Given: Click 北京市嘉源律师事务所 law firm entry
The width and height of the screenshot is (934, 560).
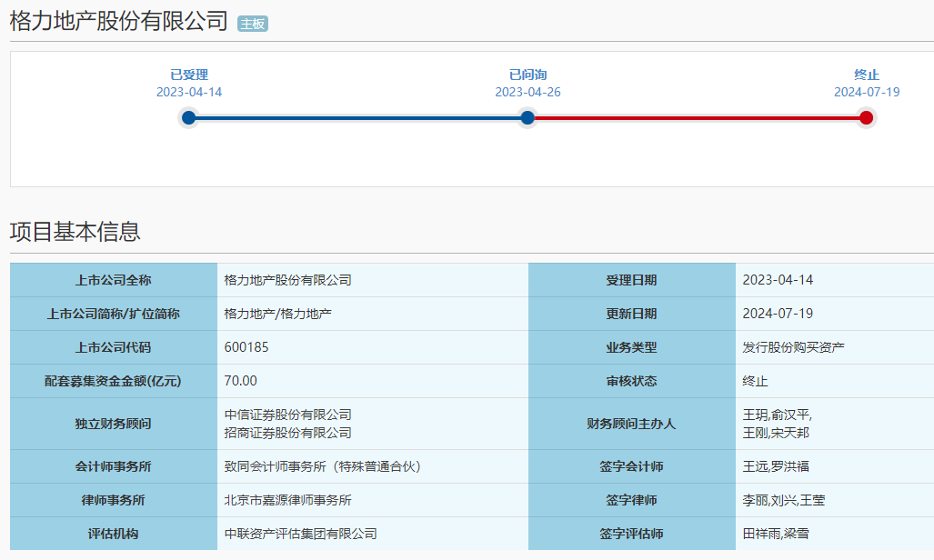Looking at the screenshot, I should (x=287, y=500).
